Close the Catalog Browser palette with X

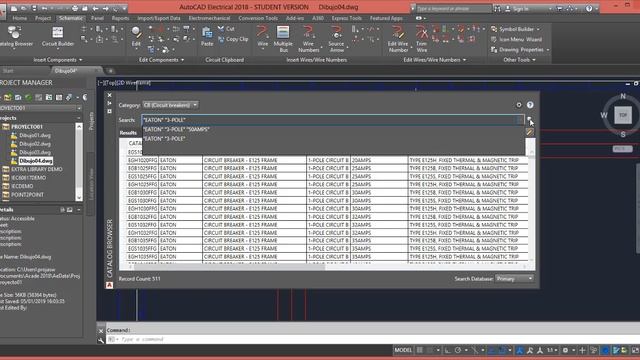pyautogui.click(x=109, y=95)
